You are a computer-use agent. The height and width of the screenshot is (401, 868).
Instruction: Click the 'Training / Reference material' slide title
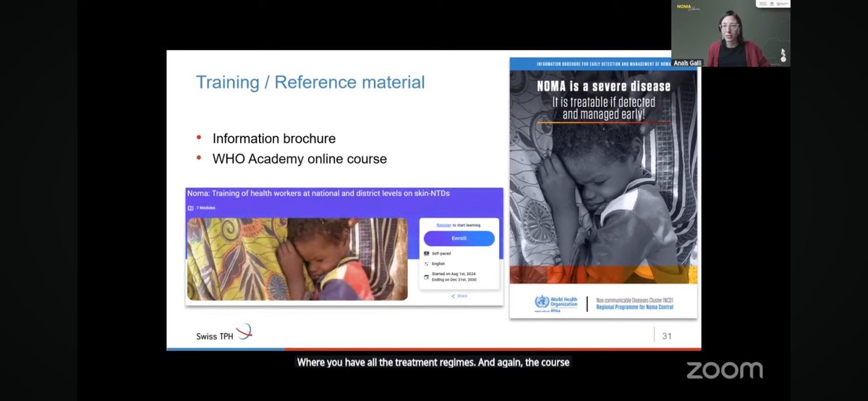point(310,82)
